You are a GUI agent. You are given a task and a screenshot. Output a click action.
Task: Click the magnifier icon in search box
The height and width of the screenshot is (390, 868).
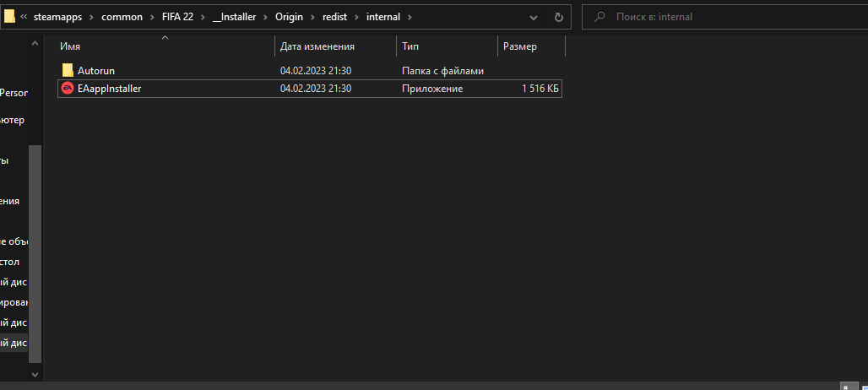pyautogui.click(x=599, y=17)
